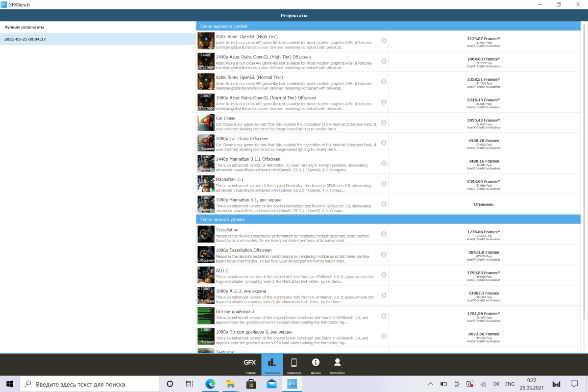Screen dimensions: 588x392
Task: Click the 1080p Tessellation Offscreen thumbnail
Action: [x=206, y=255]
